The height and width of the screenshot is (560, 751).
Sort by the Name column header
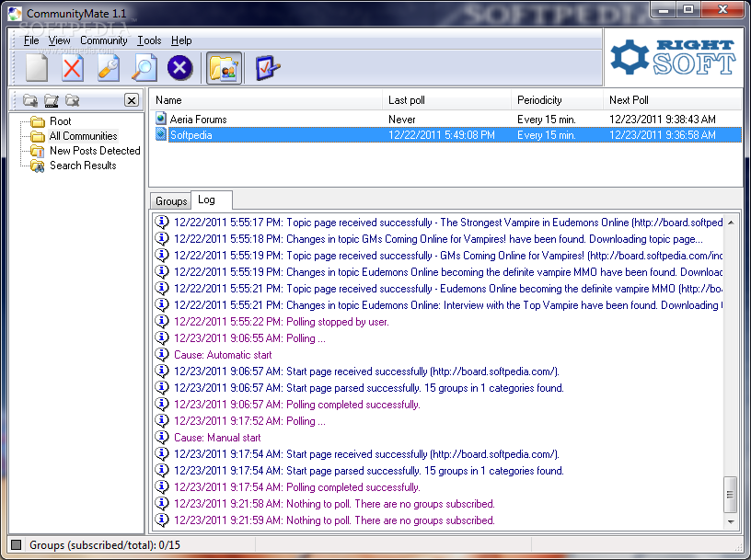(x=266, y=100)
